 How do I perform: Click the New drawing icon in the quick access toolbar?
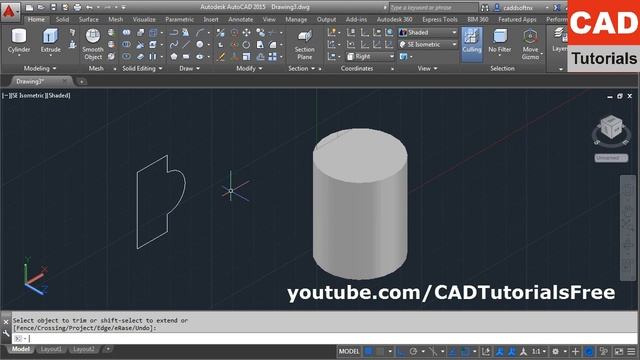point(29,7)
